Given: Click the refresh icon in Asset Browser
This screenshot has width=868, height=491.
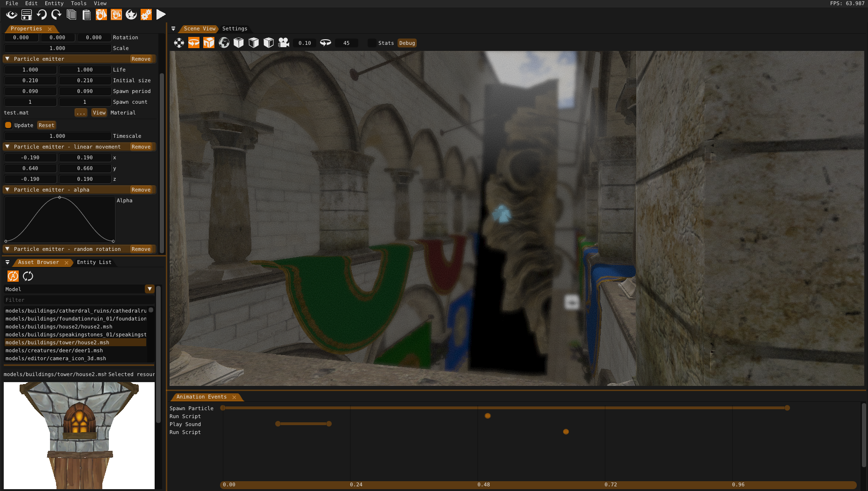Looking at the screenshot, I should click(28, 276).
